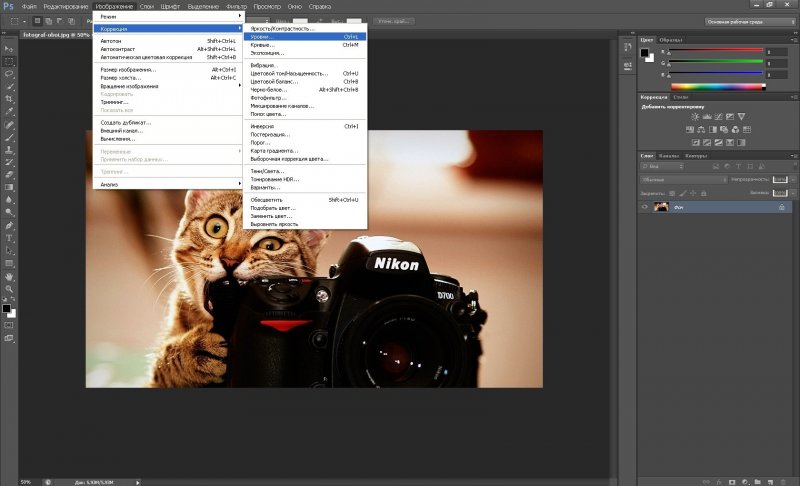Toggle lock image pixels (brush icon)

point(683,193)
